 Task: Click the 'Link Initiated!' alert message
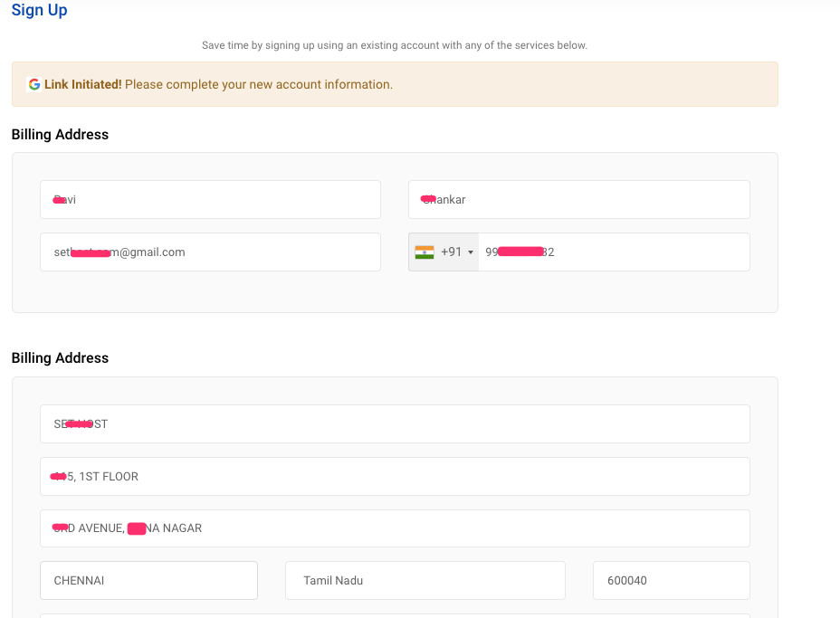pos(218,84)
